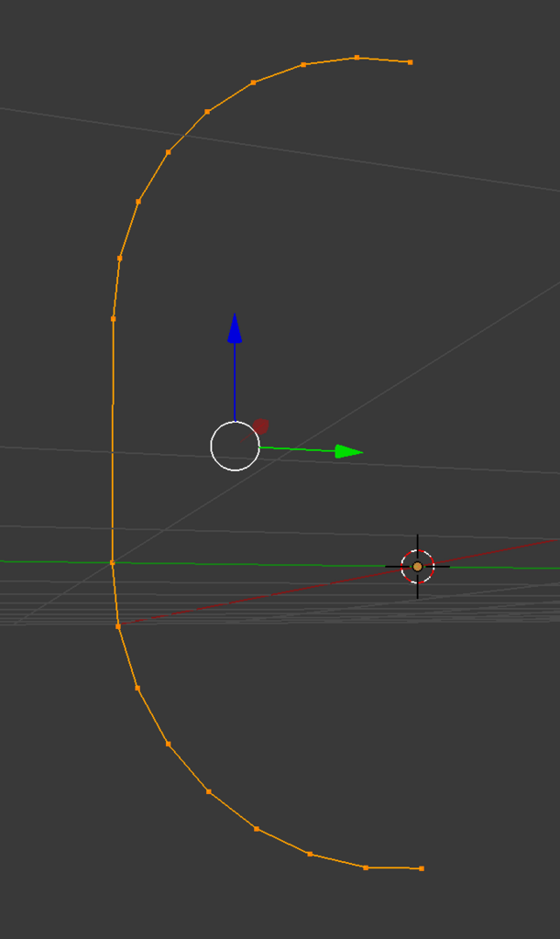Click the 3D cursor with origin dot
The image size is (560, 939).
tap(418, 567)
